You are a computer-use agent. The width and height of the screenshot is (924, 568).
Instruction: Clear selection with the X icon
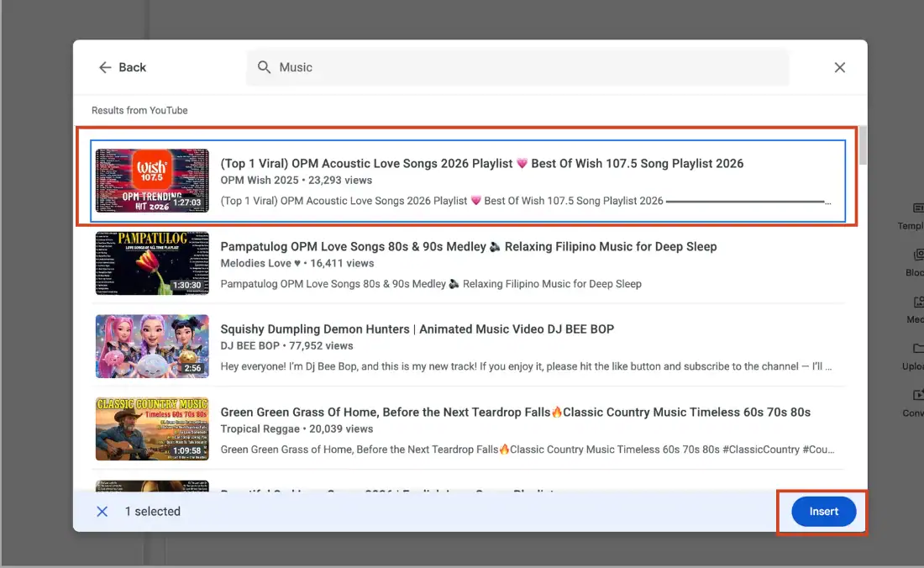(x=102, y=512)
